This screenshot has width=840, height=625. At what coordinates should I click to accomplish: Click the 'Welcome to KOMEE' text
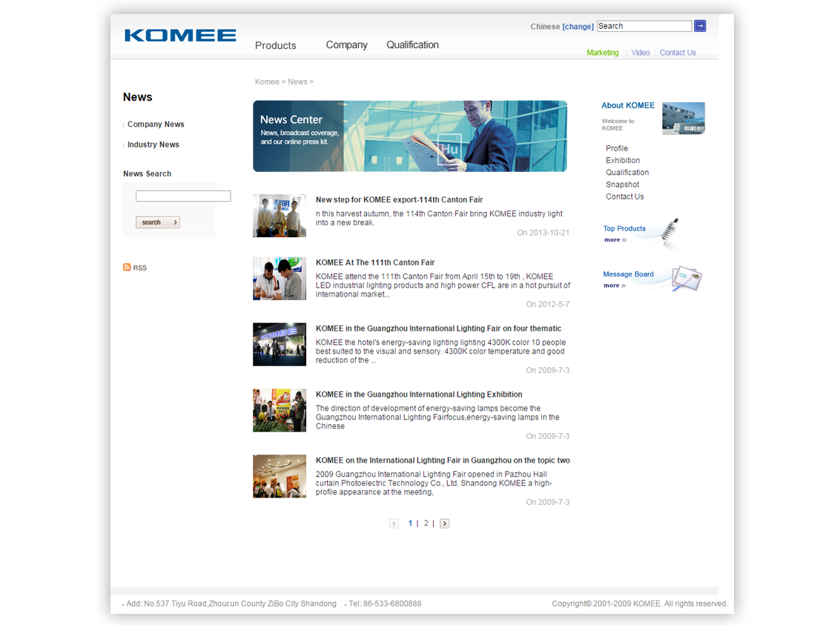click(618, 125)
